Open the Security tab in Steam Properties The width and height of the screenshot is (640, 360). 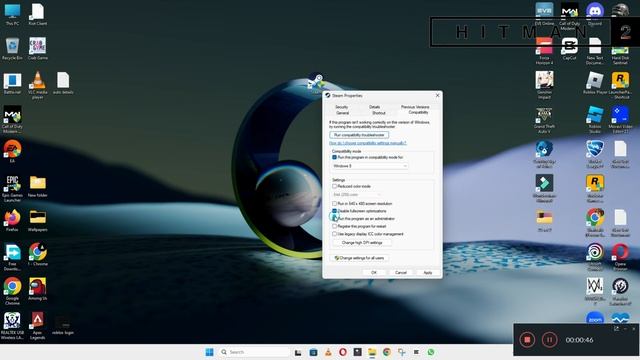click(x=342, y=107)
